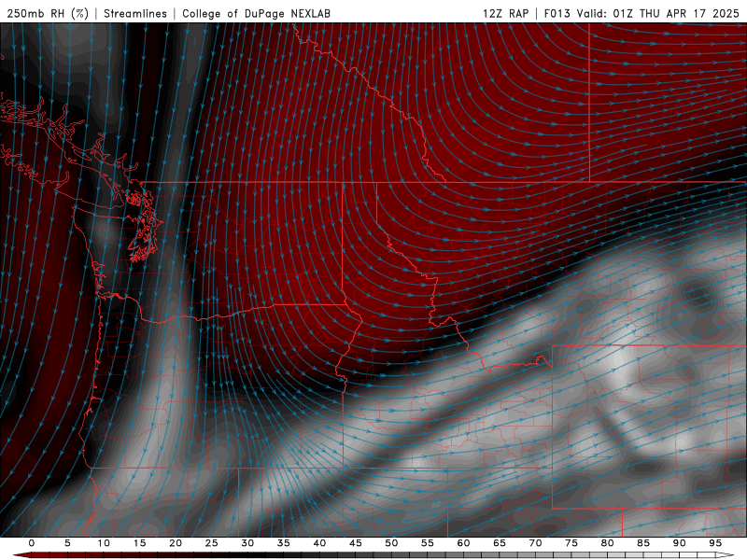Click the colorbar label '15'

click(139, 543)
